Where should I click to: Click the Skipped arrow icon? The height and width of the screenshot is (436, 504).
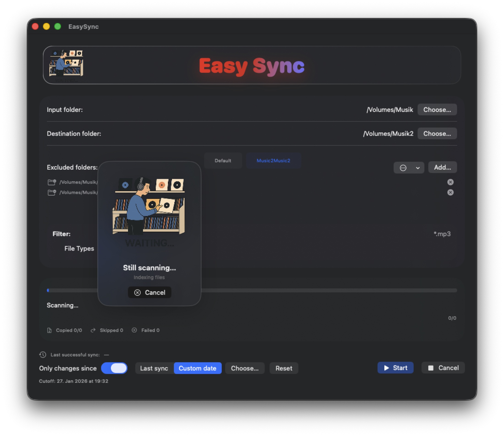tap(93, 330)
